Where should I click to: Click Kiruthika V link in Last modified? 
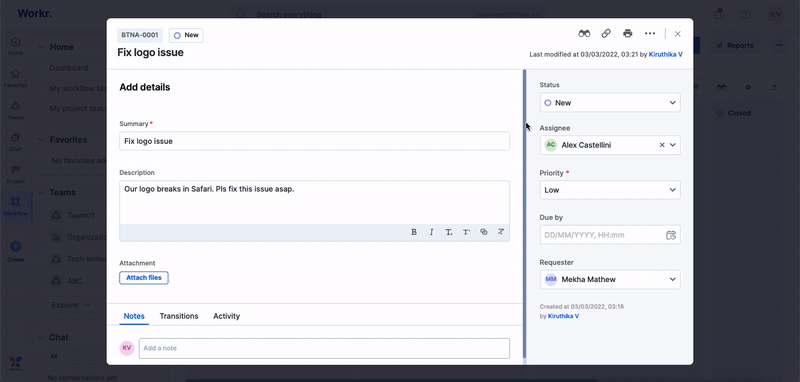(x=665, y=54)
